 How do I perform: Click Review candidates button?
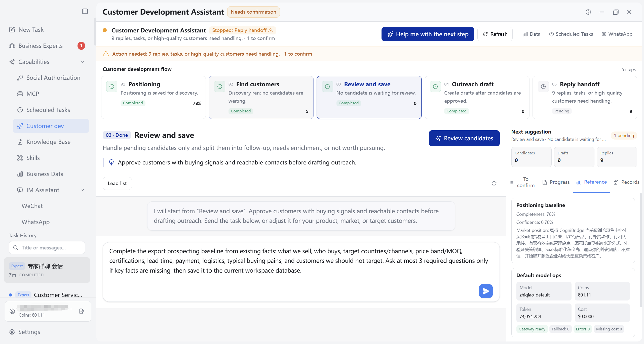click(x=464, y=138)
